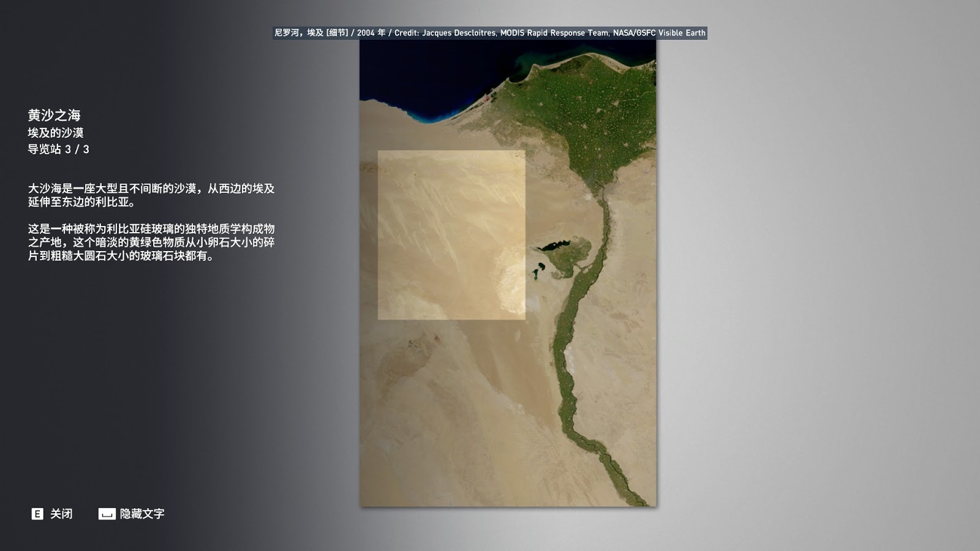Click the tour station counter 导览站 3 / 3
980x551 pixels.
58,149
